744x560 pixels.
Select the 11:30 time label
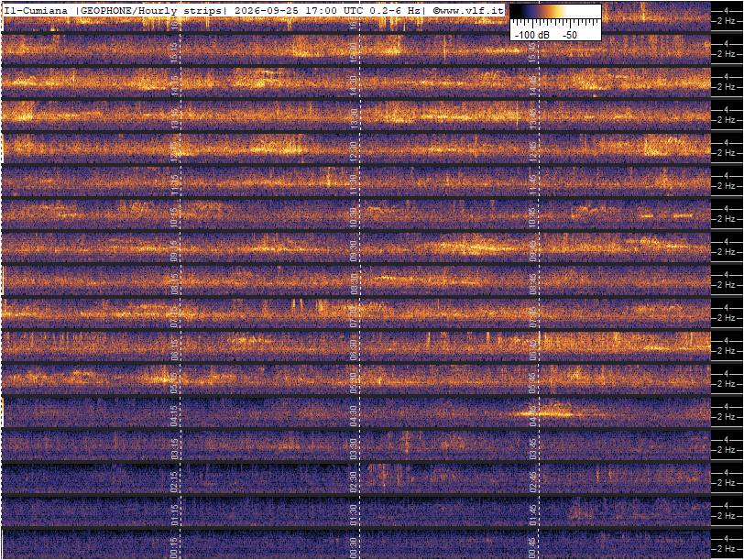[354, 186]
